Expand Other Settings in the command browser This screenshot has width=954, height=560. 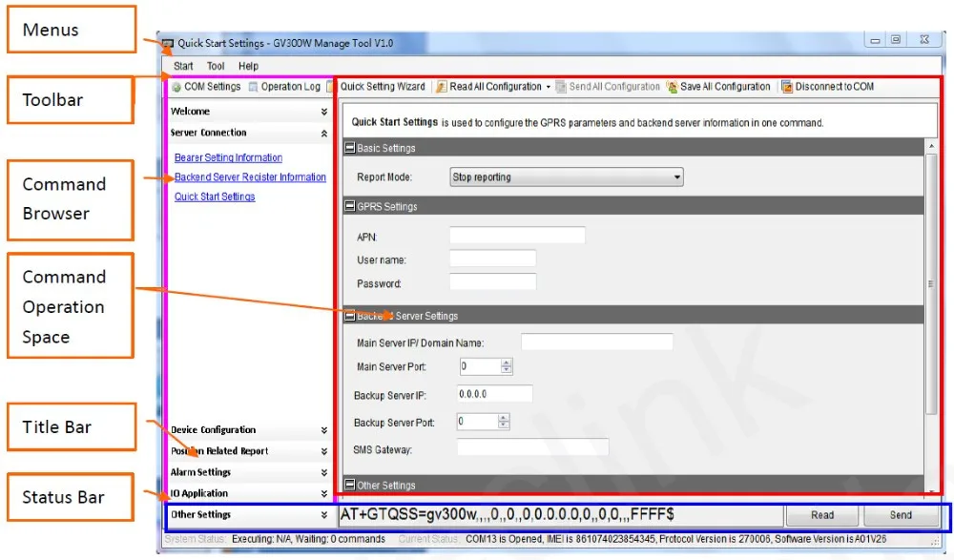[x=323, y=515]
